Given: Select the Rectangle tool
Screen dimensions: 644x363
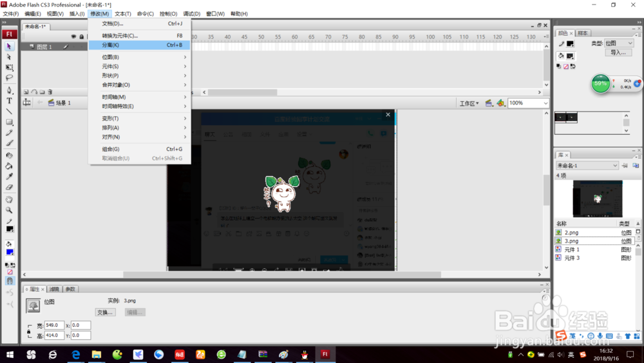Looking at the screenshot, I should 9,122.
